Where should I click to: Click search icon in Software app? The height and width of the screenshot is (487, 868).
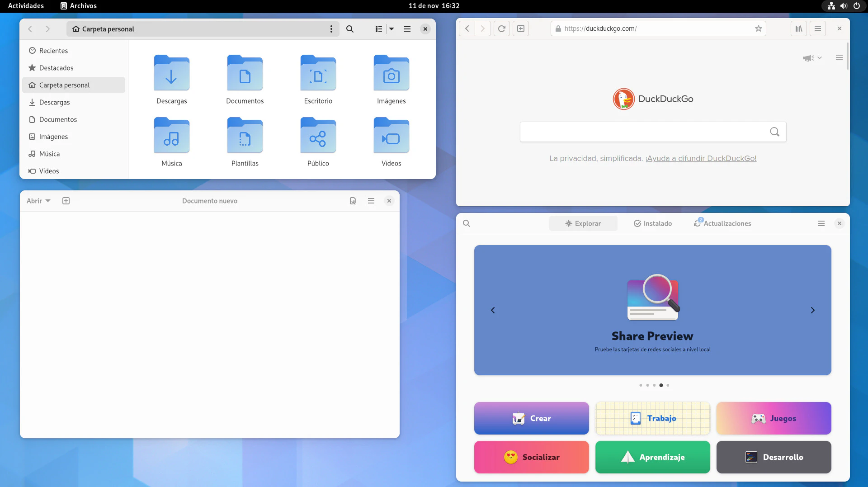[x=467, y=223]
